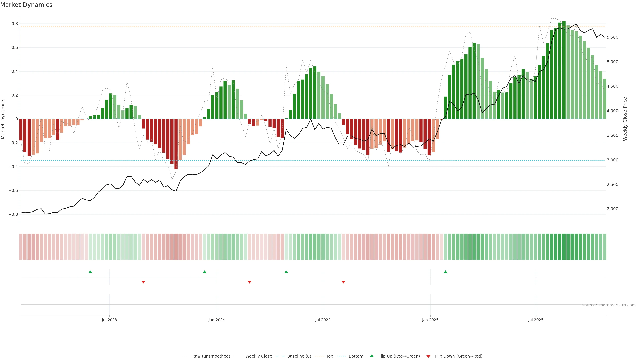Toggle the Flip Down (Green→Red) legend entry
644x362 pixels.
click(459, 356)
